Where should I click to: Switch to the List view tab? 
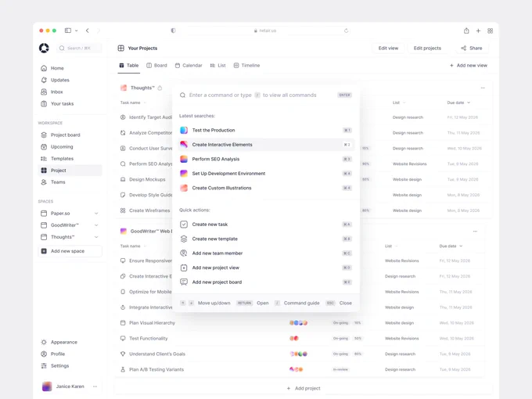217,66
